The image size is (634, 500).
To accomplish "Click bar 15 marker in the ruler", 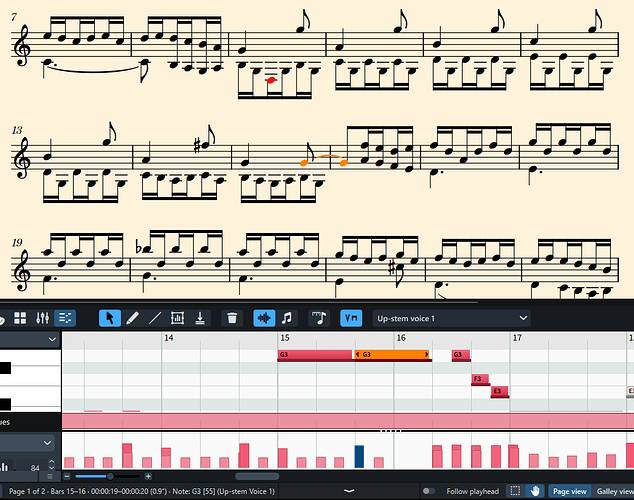I will tap(285, 338).
